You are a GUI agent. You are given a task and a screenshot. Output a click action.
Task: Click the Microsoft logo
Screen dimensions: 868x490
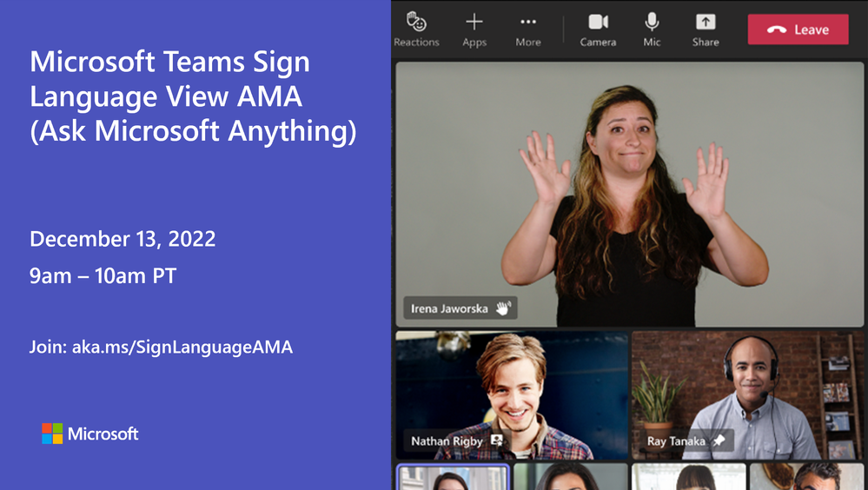pyautogui.click(x=90, y=434)
